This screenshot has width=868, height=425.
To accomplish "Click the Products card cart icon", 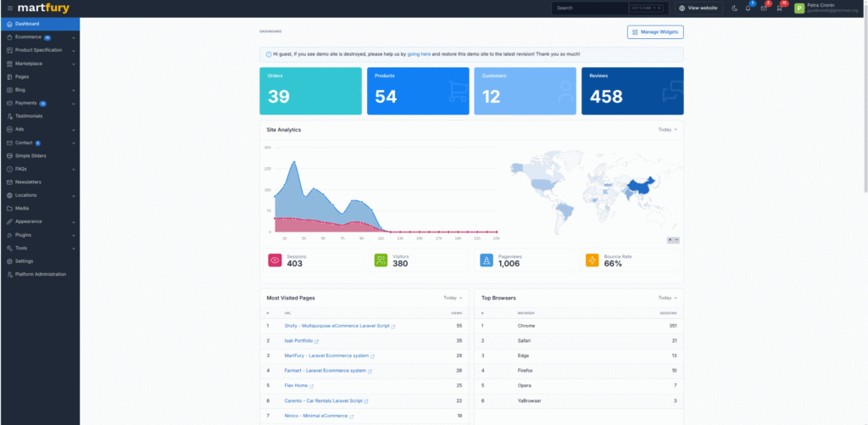I will [458, 92].
